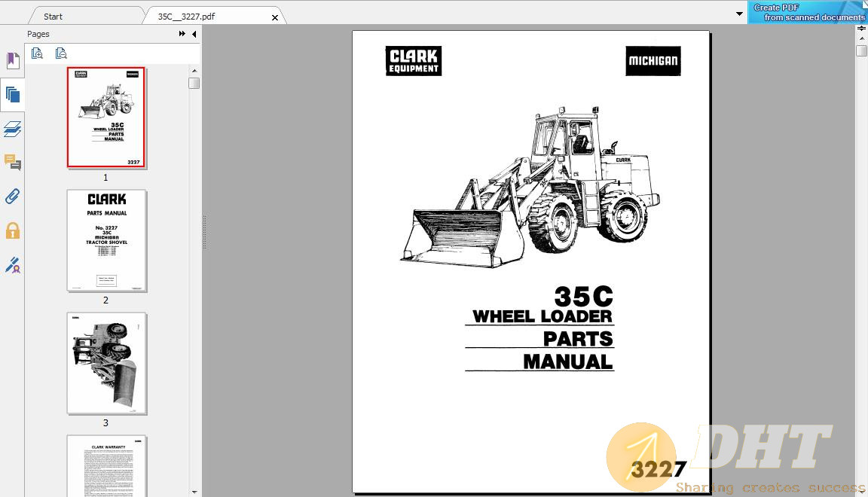Click page number 2 label under thumbnail
The image size is (868, 497).
coord(105,300)
